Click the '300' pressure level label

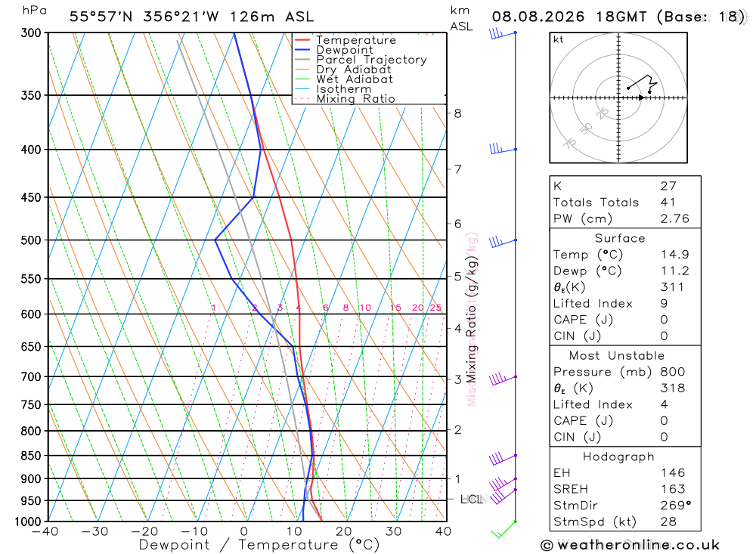(x=31, y=32)
